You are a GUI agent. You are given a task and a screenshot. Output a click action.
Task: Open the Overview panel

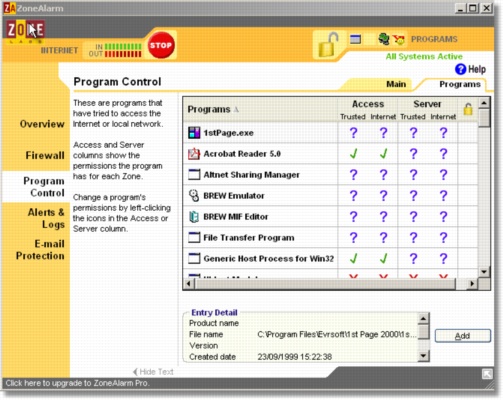click(42, 124)
